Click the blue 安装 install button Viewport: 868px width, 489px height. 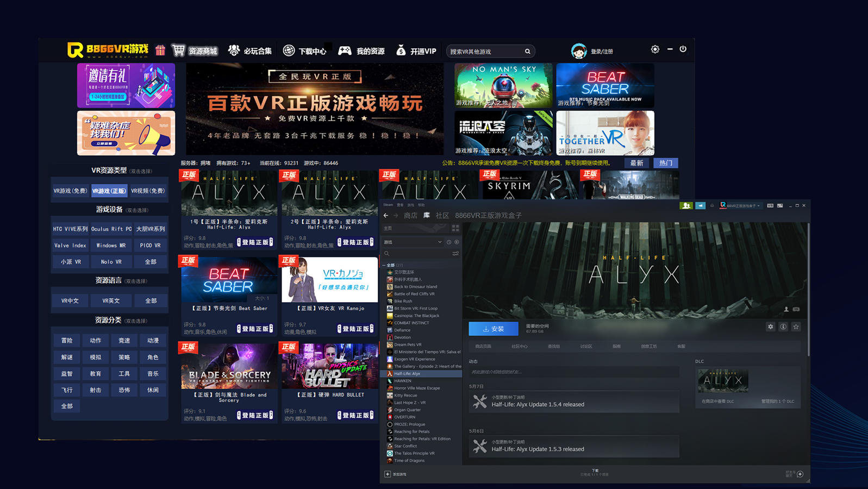point(494,329)
